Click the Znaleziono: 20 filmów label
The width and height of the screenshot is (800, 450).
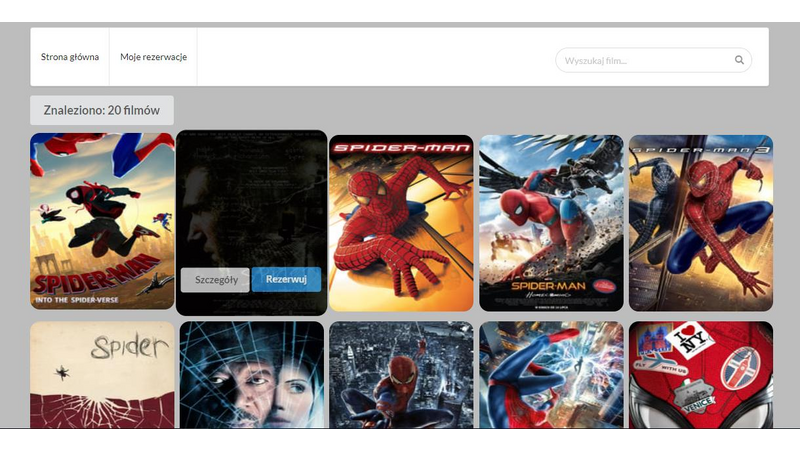click(102, 110)
